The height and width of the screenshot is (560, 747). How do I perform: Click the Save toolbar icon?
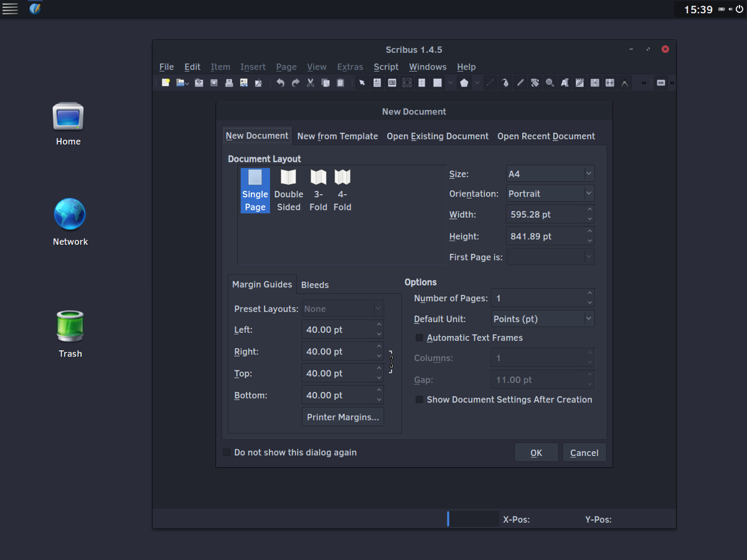[199, 83]
